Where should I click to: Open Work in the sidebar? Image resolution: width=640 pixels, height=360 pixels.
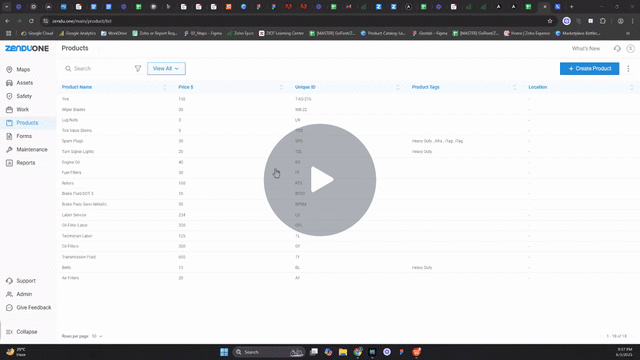22,109
